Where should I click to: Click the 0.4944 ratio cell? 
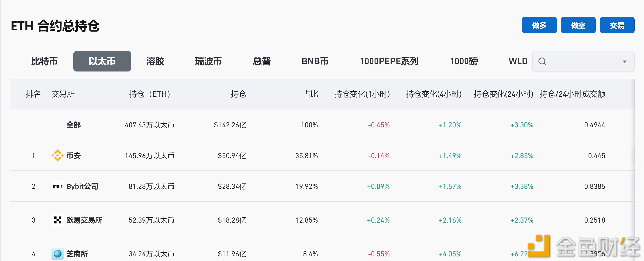(595, 125)
